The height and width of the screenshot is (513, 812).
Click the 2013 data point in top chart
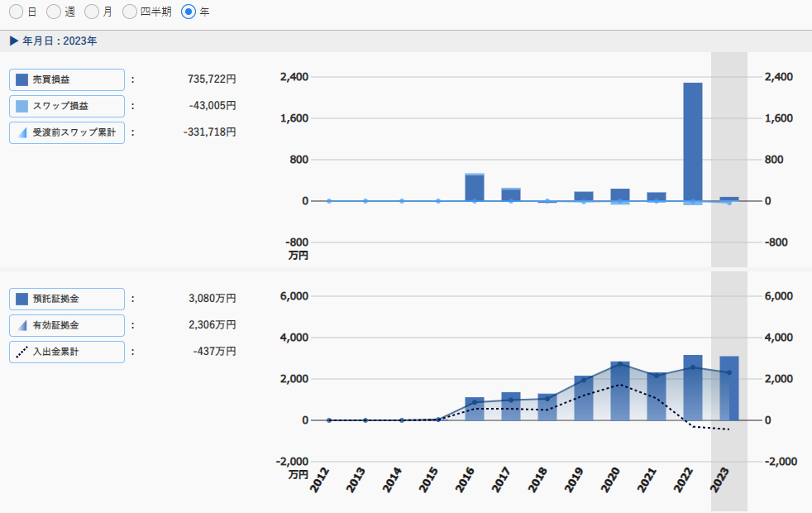pos(365,201)
